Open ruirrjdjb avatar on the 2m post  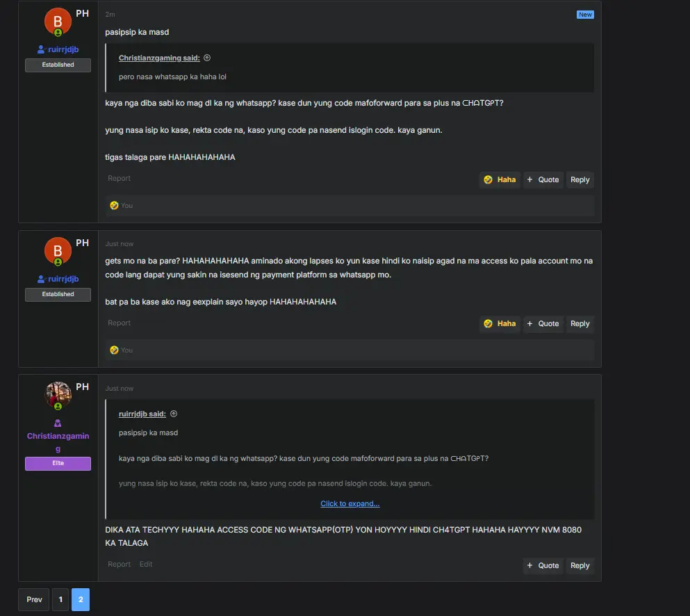tap(58, 21)
